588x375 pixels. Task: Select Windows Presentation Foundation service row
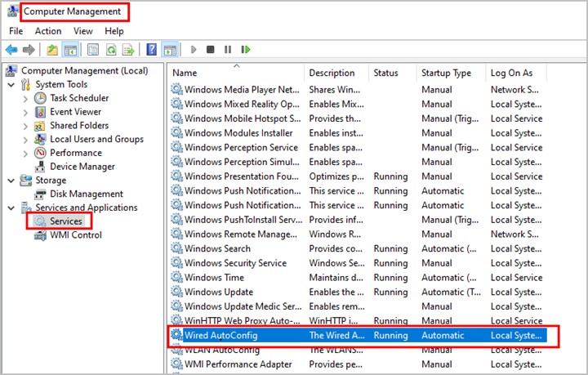tap(359, 176)
